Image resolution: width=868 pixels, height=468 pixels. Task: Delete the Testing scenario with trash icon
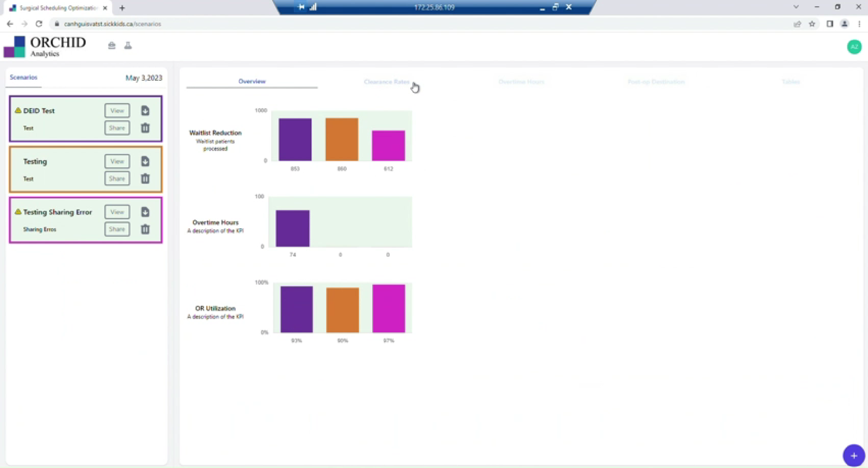[x=145, y=179]
